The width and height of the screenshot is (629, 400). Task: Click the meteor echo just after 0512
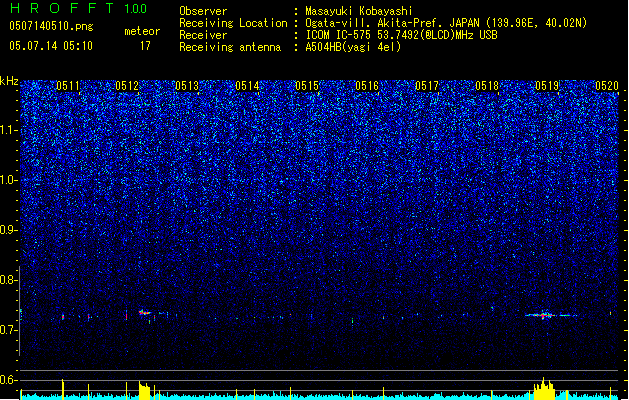(144, 312)
